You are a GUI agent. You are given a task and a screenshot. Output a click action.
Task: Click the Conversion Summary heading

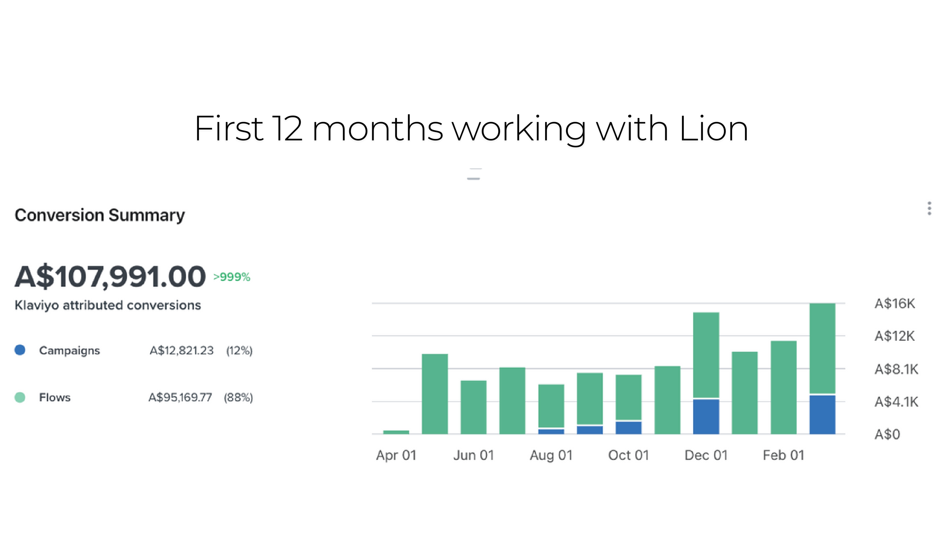pyautogui.click(x=100, y=215)
